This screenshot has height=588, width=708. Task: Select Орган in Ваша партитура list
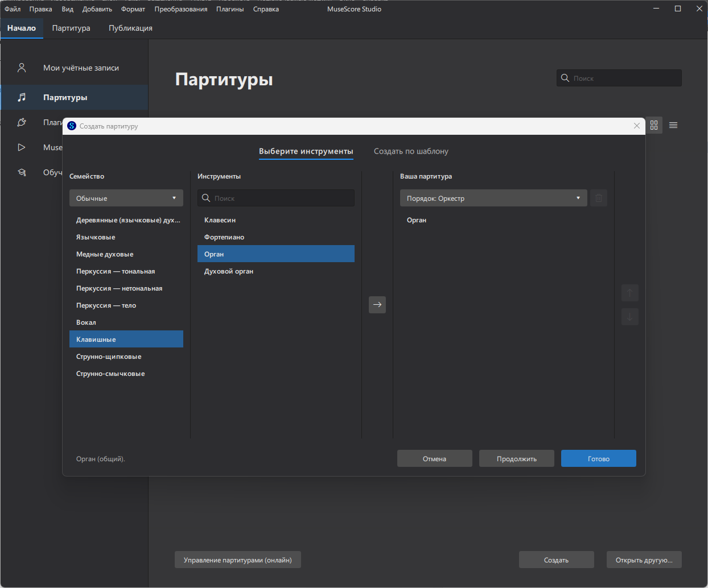504,220
